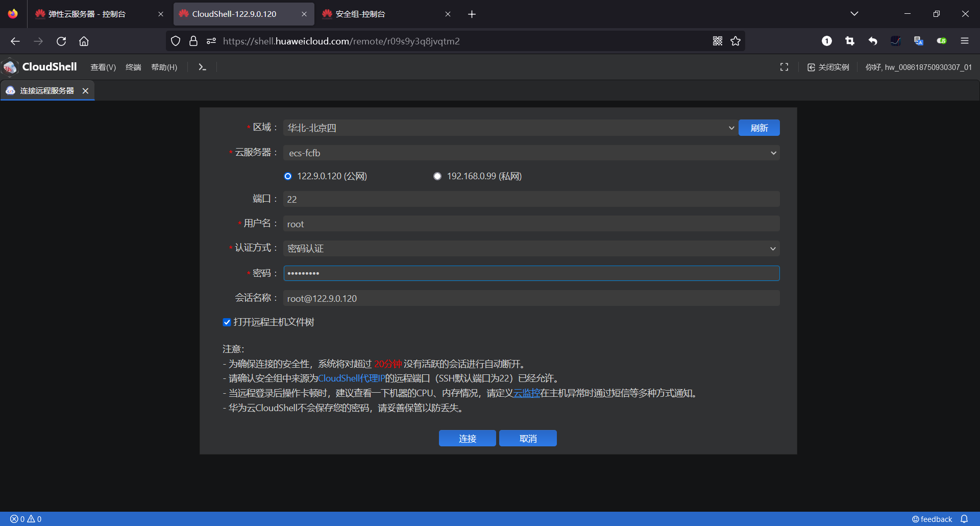The height and width of the screenshot is (526, 980).
Task: Click the fullscreen icon in CloudShell header
Action: click(785, 66)
